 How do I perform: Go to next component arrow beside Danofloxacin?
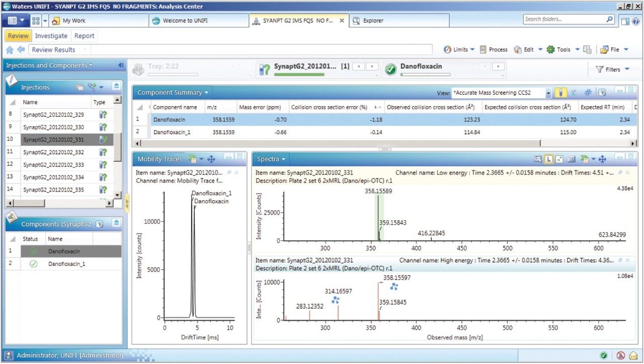pos(498,66)
